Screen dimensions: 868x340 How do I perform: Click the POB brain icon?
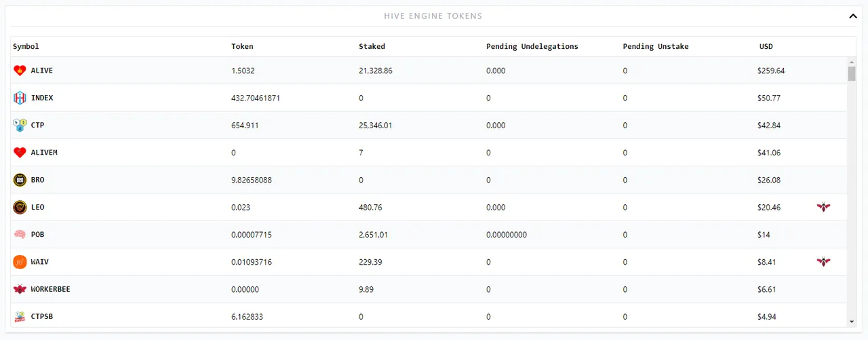20,235
